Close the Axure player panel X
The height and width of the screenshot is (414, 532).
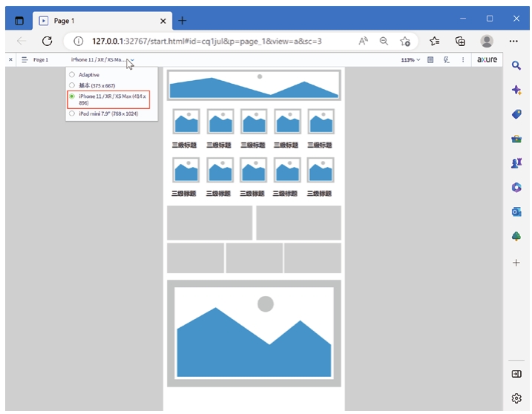10,59
